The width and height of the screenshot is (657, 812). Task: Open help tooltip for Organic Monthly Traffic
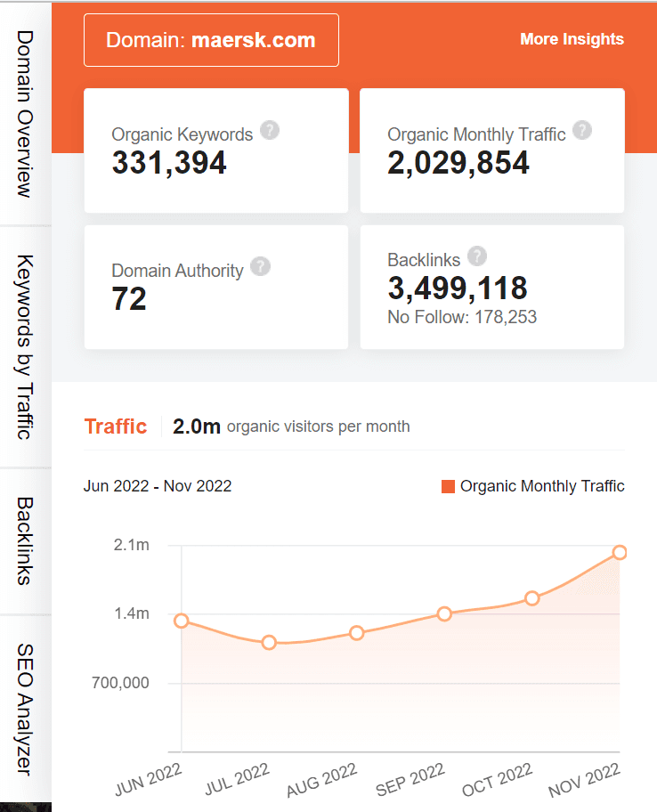pyautogui.click(x=583, y=130)
